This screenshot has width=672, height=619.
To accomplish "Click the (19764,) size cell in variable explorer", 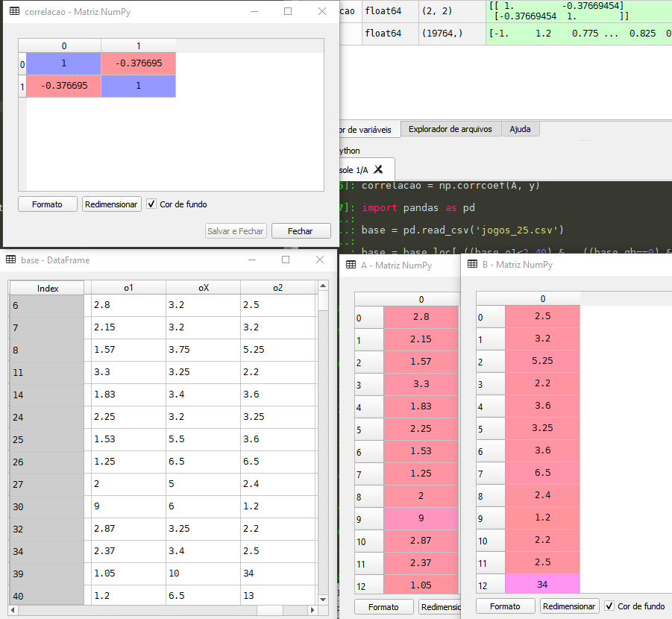I will (452, 34).
